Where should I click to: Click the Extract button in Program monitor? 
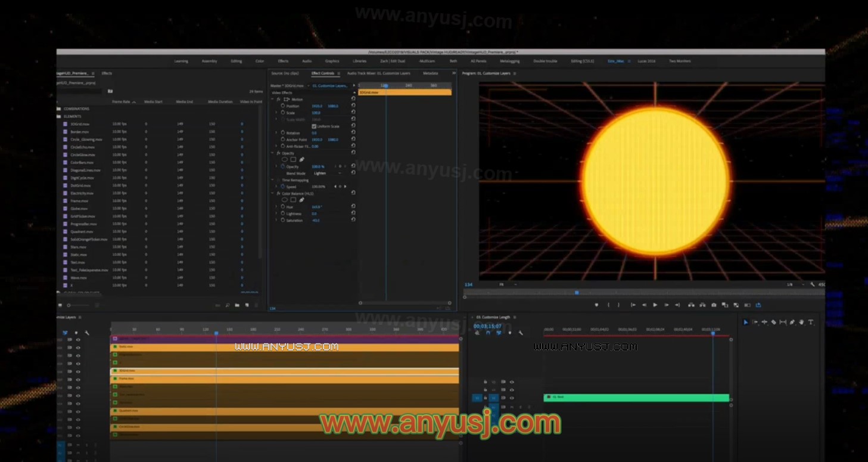click(702, 305)
